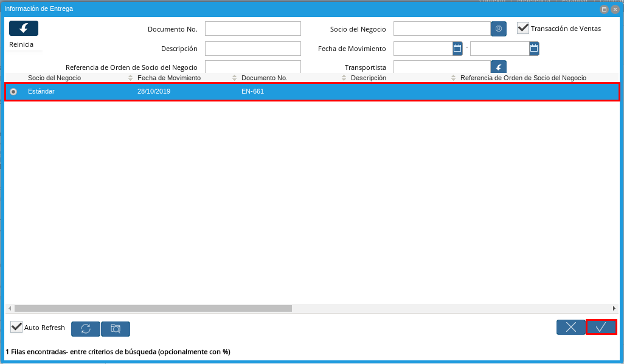Screen dimensions: 624x364
Task: Click the scrollbar right arrow
Action: (614, 308)
